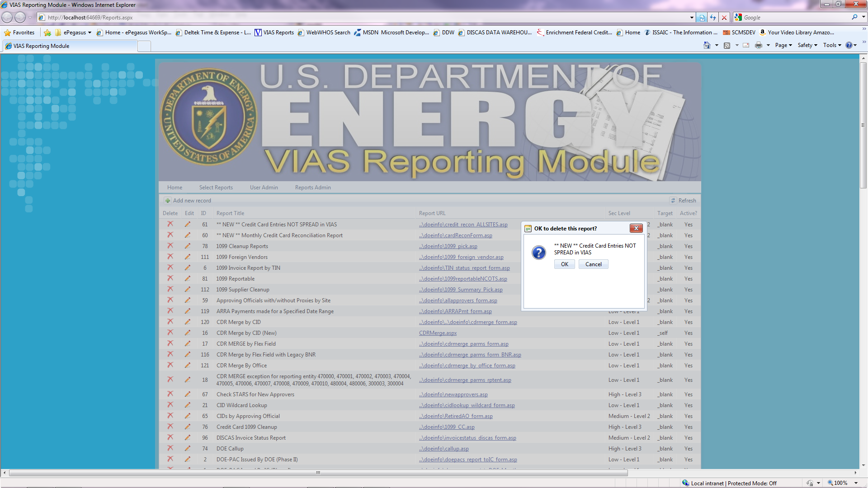Open the Page dropdown menu
The height and width of the screenshot is (488, 868).
tap(783, 45)
